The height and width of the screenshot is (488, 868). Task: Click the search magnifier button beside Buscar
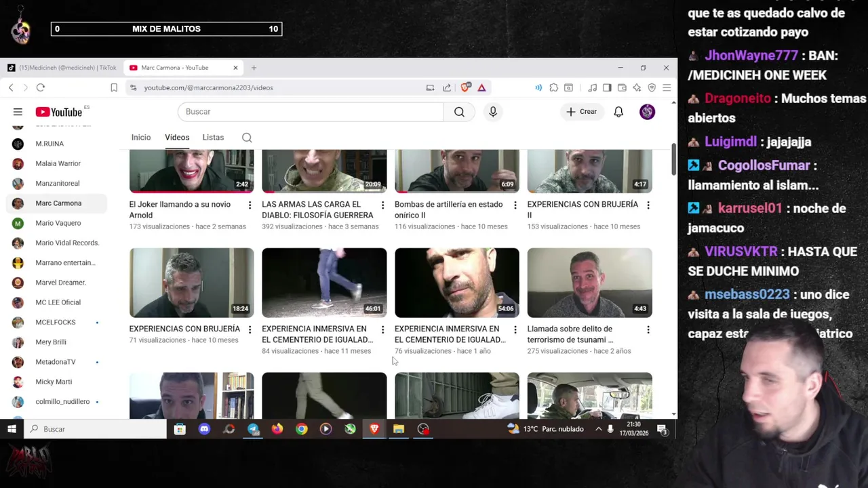point(459,112)
